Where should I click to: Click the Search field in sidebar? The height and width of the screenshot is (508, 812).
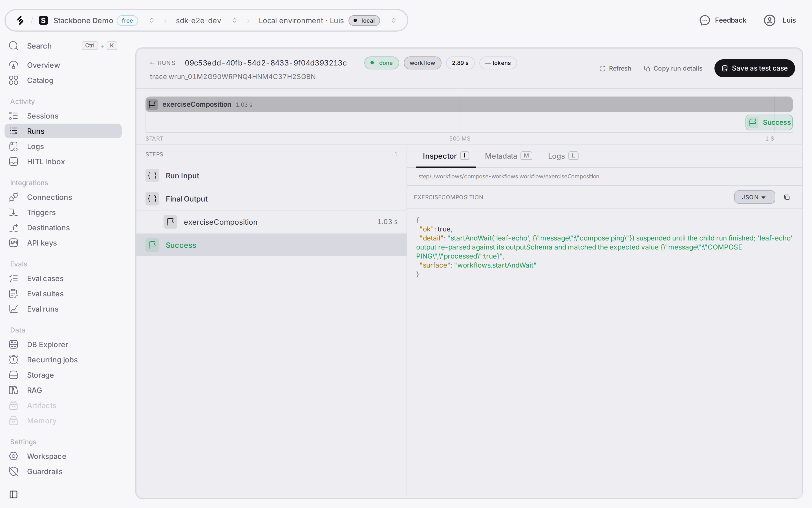click(x=63, y=46)
